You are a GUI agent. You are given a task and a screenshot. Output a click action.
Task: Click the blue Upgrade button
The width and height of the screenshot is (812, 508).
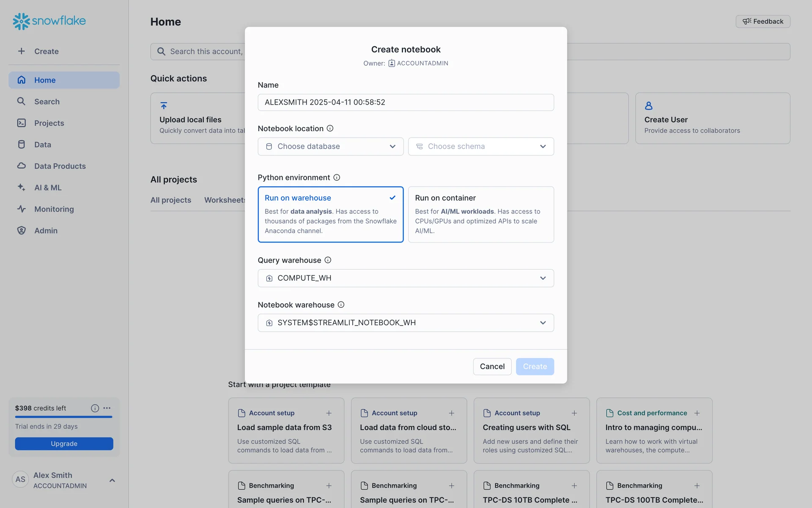click(x=64, y=444)
